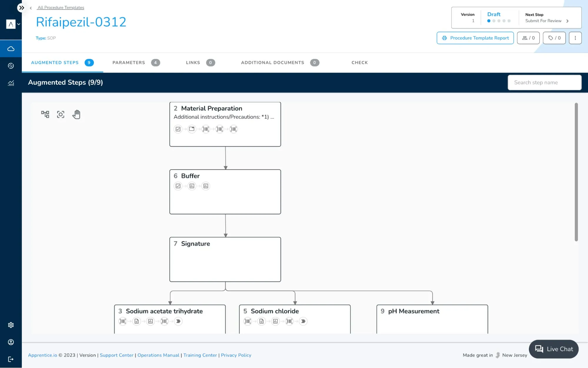
Task: Open the three-dot more options menu
Action: click(x=575, y=38)
